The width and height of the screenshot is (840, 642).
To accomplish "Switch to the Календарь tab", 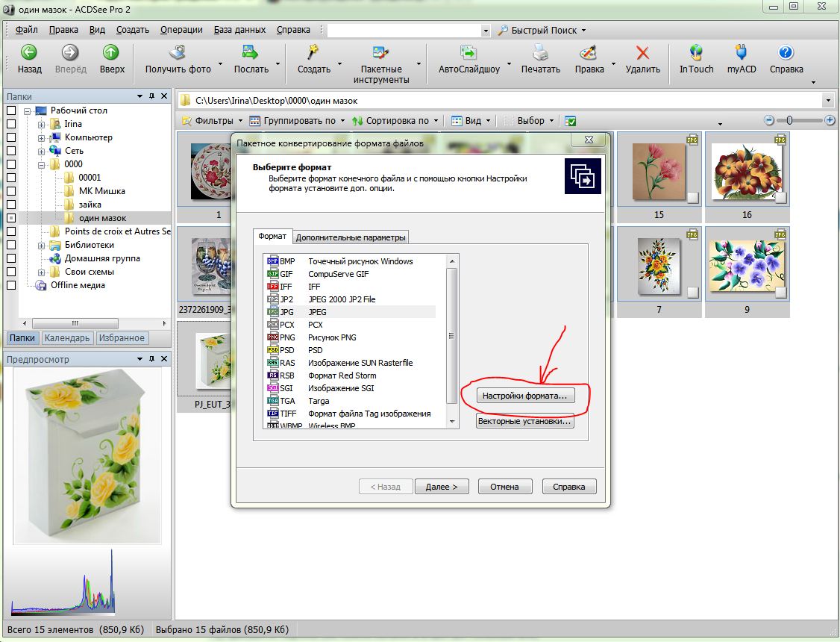I will pos(67,338).
